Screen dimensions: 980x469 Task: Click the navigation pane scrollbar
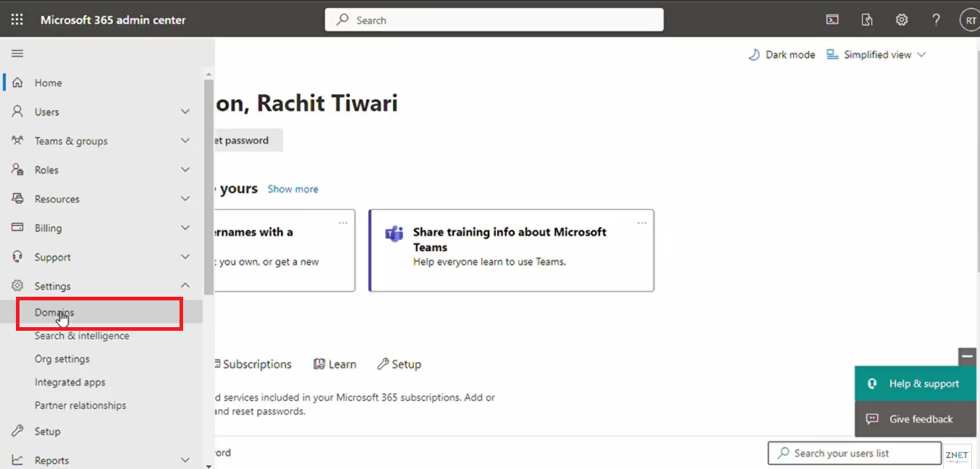click(208, 187)
